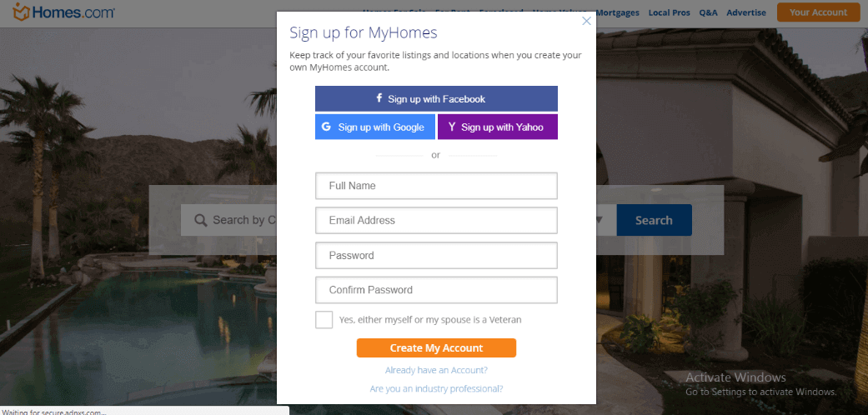Screen dimensions: 868x415
Task: Open the Mortgages menu item
Action: pyautogui.click(x=617, y=12)
